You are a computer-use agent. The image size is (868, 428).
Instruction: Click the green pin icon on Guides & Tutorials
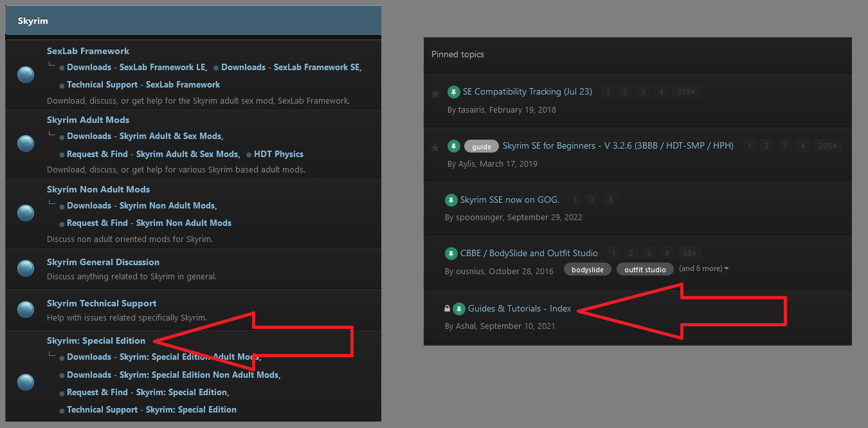(459, 309)
